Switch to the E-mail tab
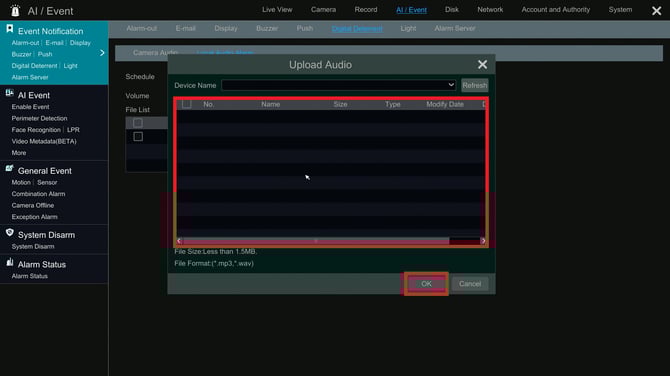670x376 pixels. click(185, 28)
